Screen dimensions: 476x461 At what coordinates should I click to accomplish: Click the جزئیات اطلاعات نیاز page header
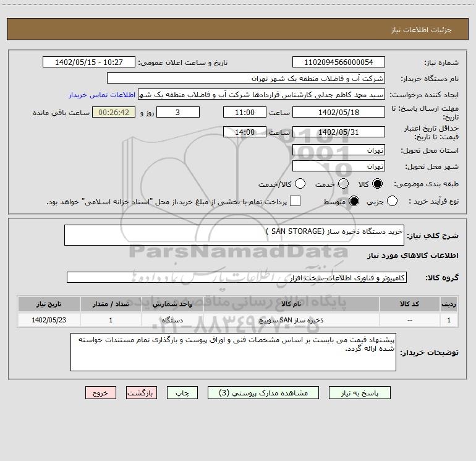point(422,30)
